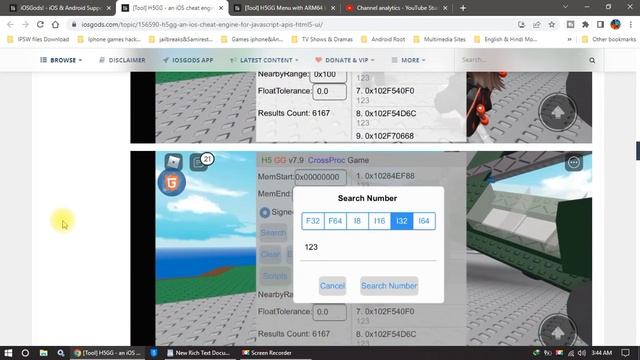Switch to New Rich Text Document taskbar item
This screenshot has height=360, width=640.
coord(198,353)
